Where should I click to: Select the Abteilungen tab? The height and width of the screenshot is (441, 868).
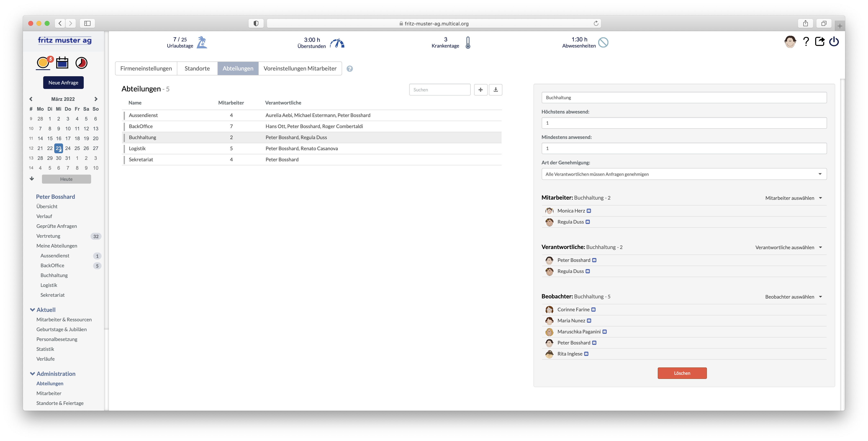pyautogui.click(x=238, y=68)
